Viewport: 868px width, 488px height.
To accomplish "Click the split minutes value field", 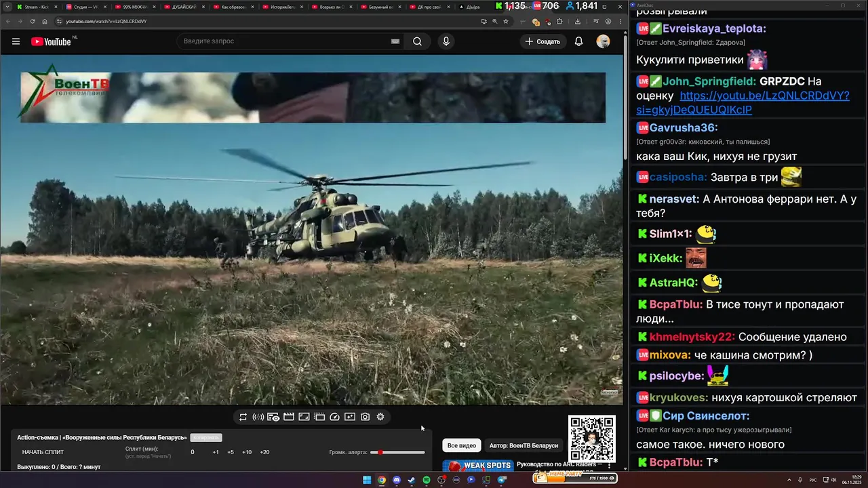I will point(193,452).
